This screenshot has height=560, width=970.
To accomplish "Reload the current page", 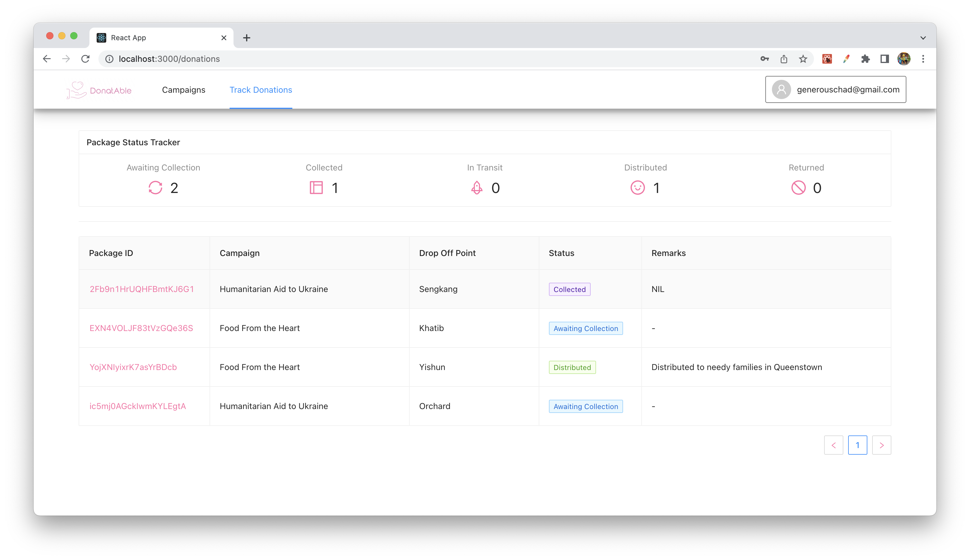I will (85, 59).
